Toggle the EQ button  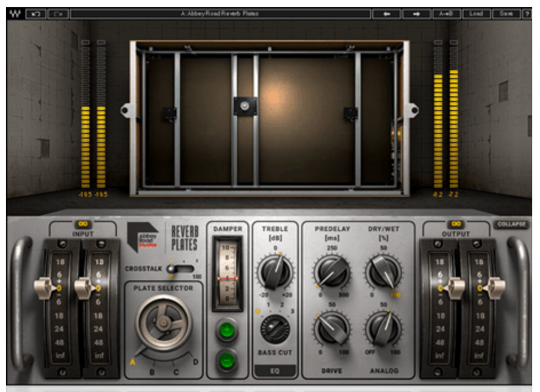(x=275, y=371)
